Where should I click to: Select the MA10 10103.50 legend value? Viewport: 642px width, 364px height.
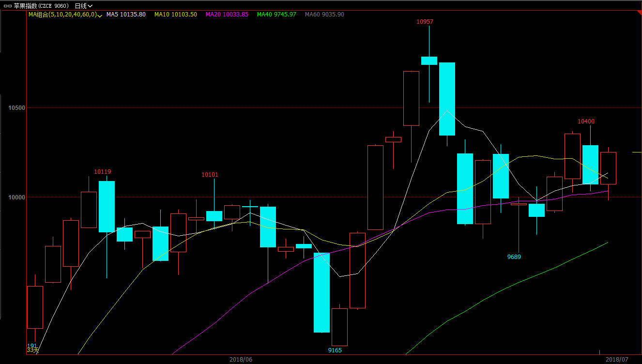176,15
